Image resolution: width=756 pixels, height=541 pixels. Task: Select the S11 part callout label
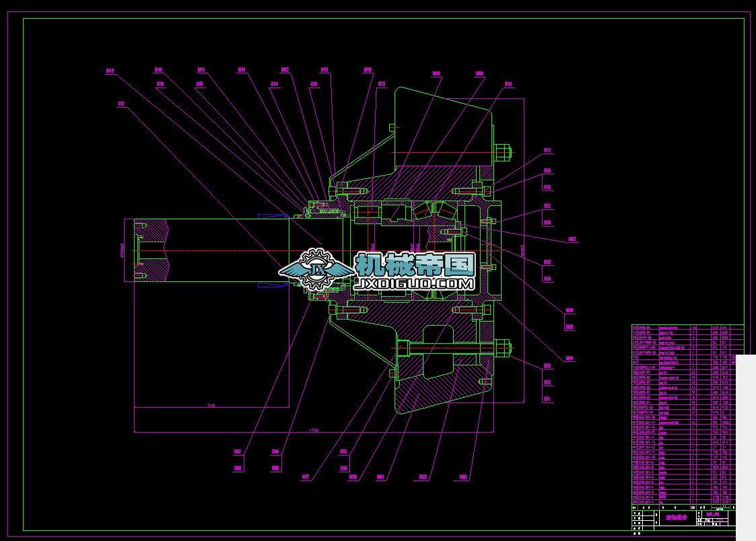[508, 84]
